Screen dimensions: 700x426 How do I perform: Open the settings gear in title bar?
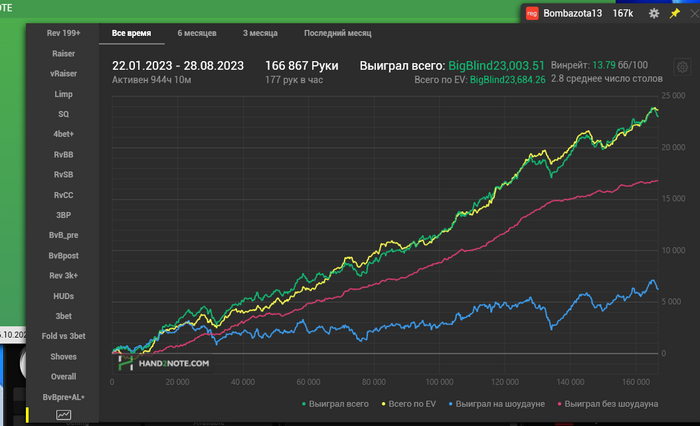pos(654,13)
